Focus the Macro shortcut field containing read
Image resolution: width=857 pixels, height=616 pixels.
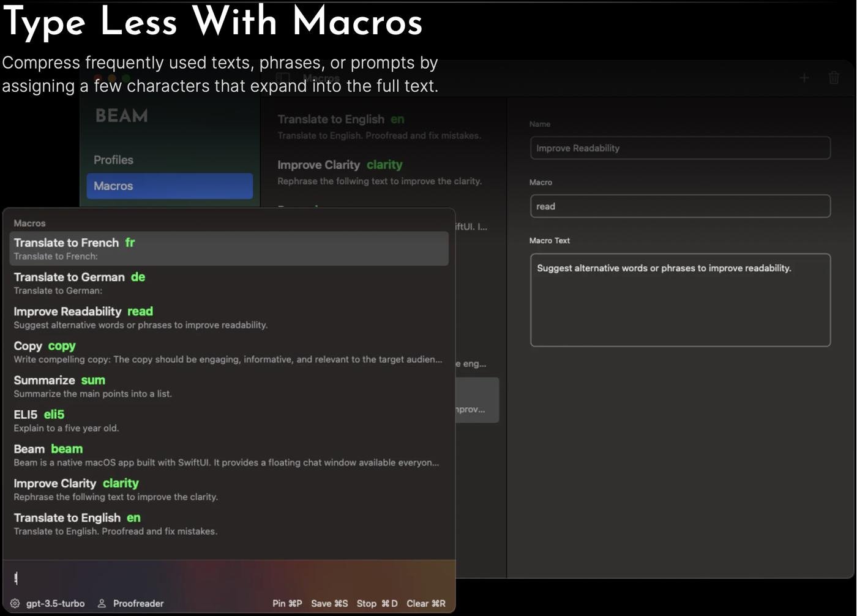[679, 206]
